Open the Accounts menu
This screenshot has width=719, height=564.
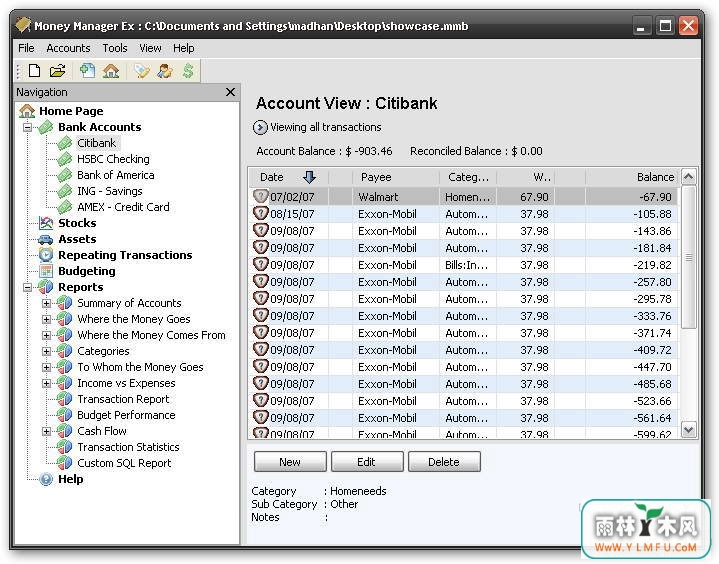click(x=68, y=48)
